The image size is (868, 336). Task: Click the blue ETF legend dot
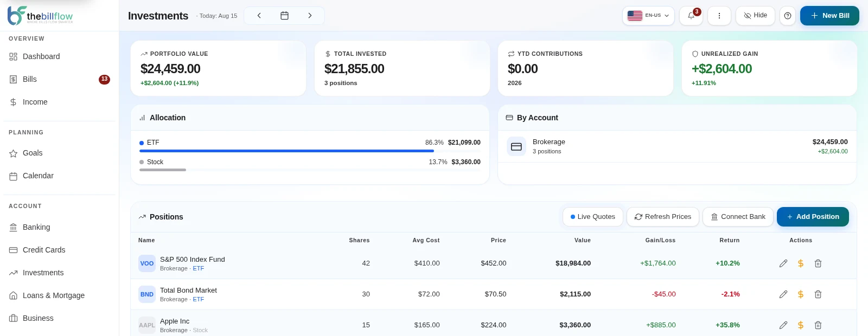142,143
